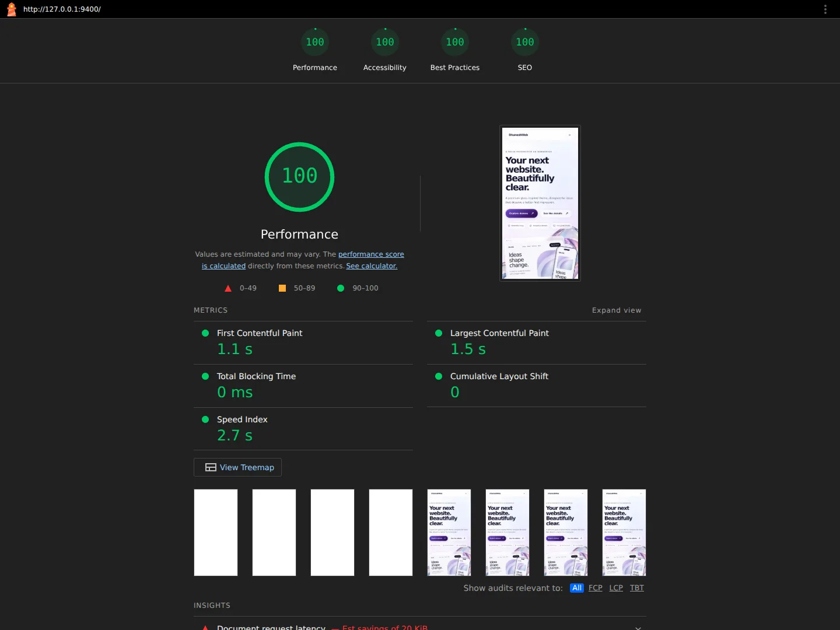Click the 0 ms Total Blocking Time value
The height and width of the screenshot is (630, 840).
pos(235,393)
